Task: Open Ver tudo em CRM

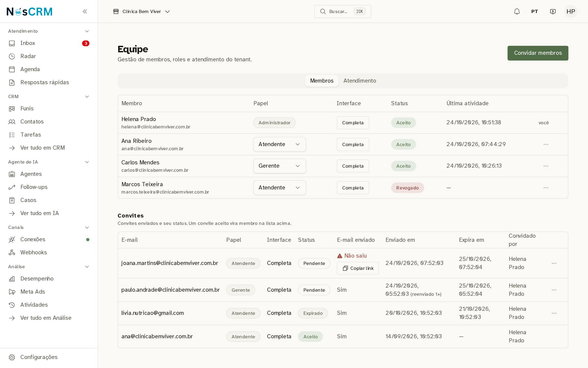Action: coord(42,148)
